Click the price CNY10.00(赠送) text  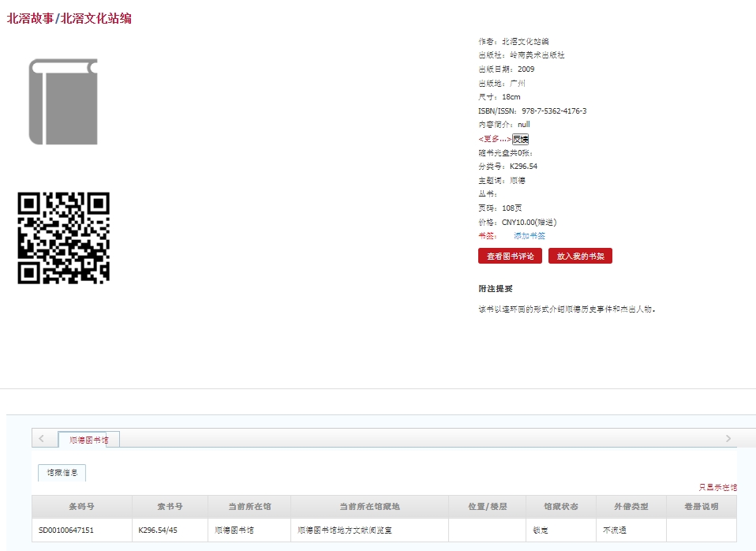pyautogui.click(x=530, y=223)
